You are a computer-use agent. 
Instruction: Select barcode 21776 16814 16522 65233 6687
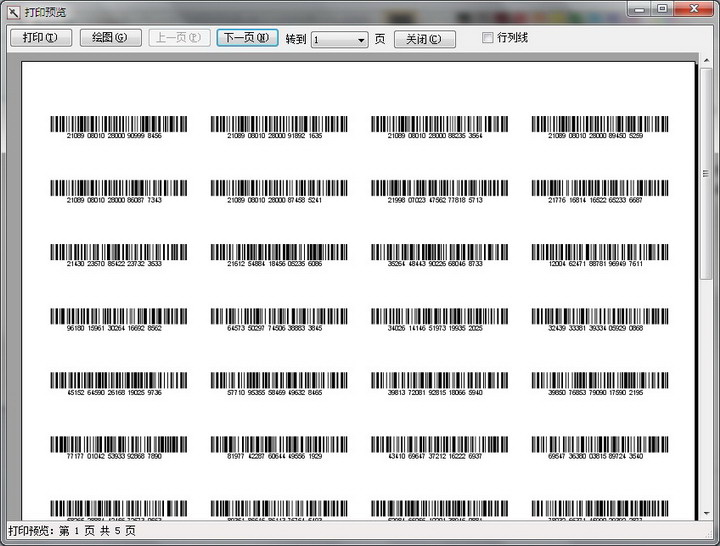pos(600,191)
